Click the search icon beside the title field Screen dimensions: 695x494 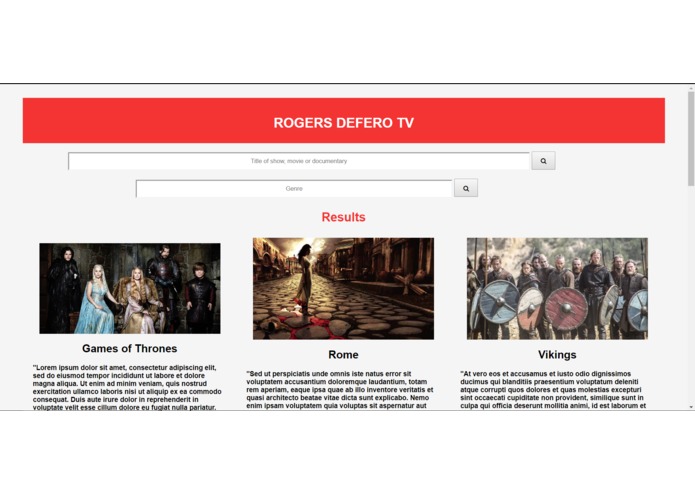(x=543, y=161)
